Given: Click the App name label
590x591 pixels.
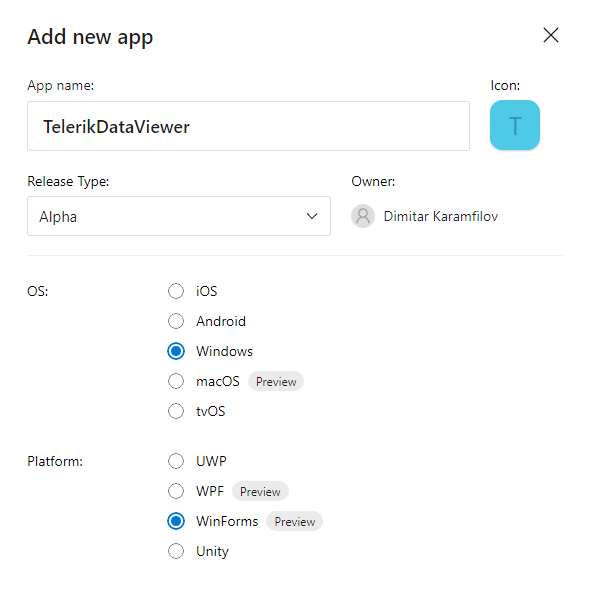Looking at the screenshot, I should coord(61,86).
